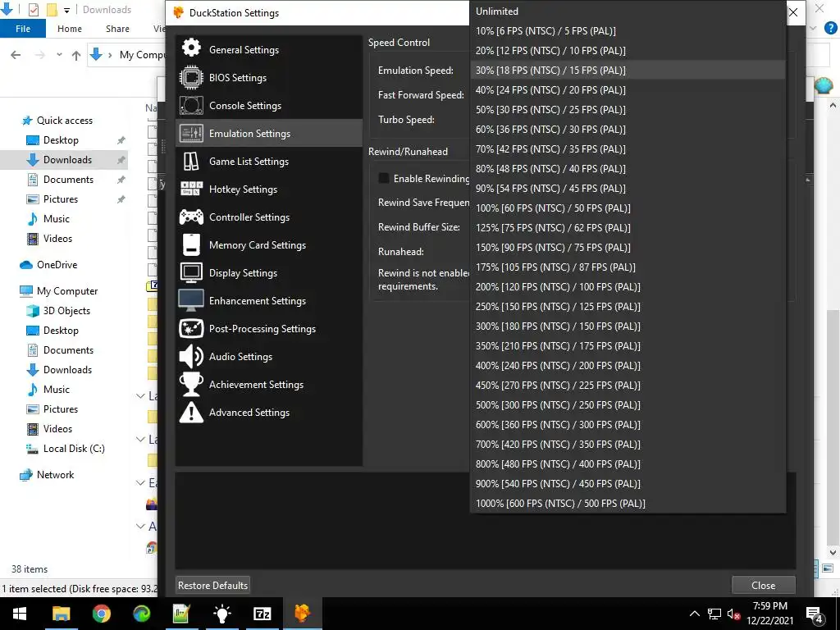Open the Home ribbon tab in Explorer

tap(70, 29)
